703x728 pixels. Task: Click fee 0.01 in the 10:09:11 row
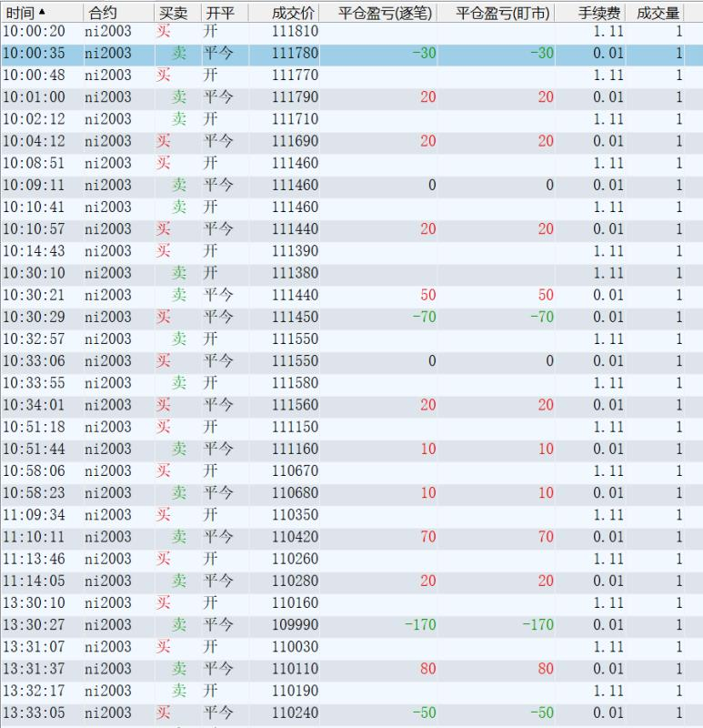(608, 185)
